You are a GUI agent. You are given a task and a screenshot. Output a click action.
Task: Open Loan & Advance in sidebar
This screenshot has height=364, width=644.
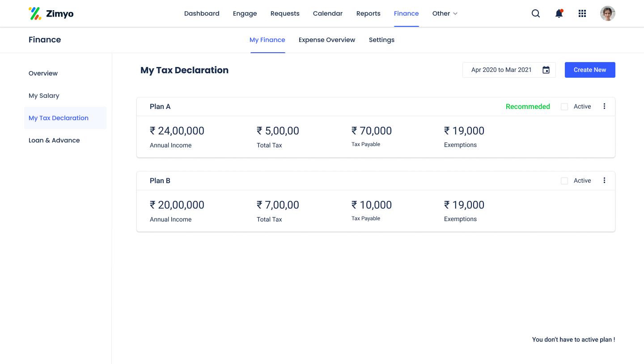(54, 140)
